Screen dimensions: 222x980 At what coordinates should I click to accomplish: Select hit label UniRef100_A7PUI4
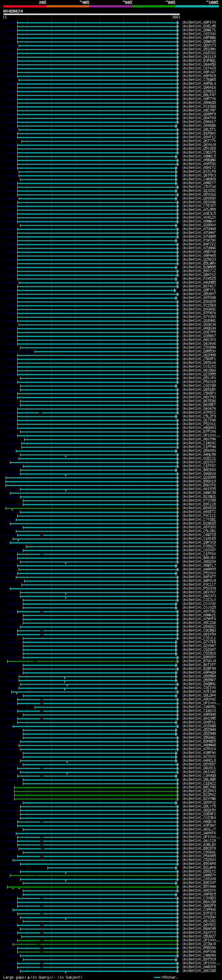pyautogui.click(x=199, y=750)
